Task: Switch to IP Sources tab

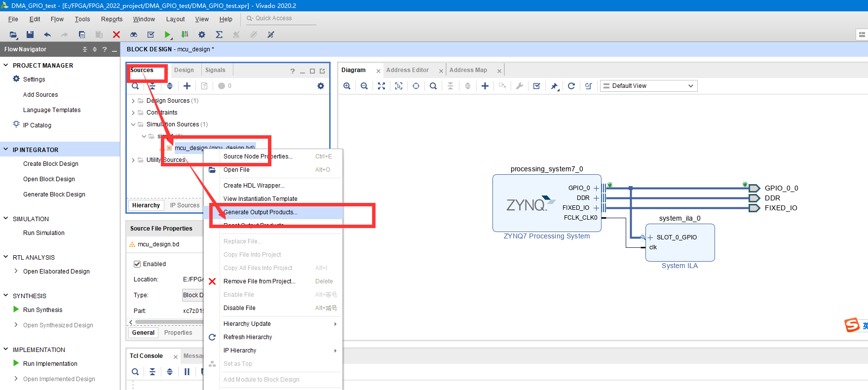Action: pyautogui.click(x=185, y=205)
